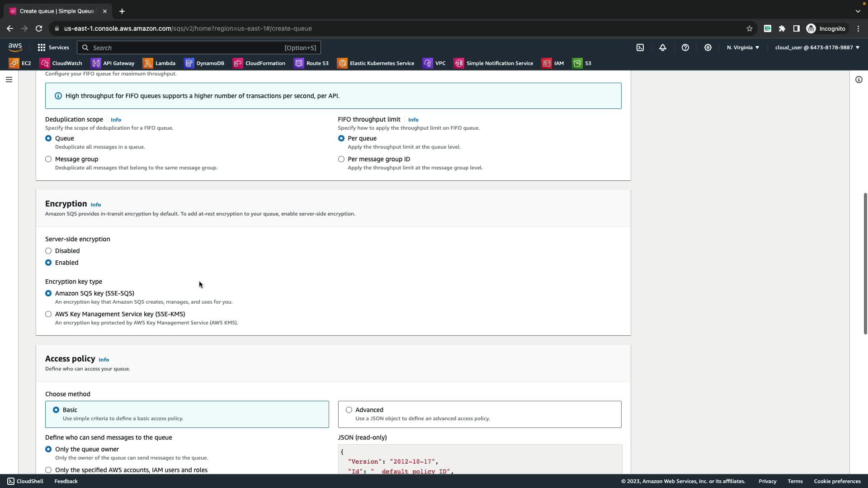Click the page vertical scrollbar

coord(865,263)
